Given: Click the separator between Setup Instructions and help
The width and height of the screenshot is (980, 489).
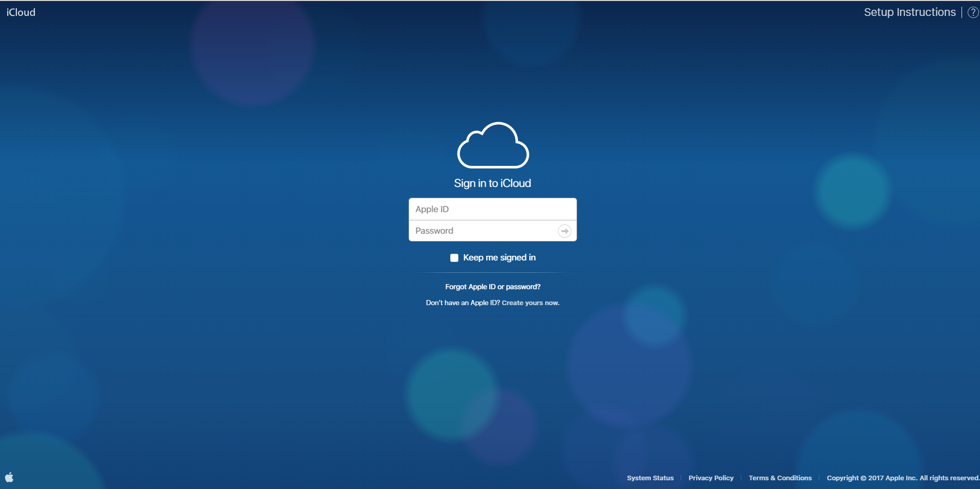Looking at the screenshot, I should point(962,12).
